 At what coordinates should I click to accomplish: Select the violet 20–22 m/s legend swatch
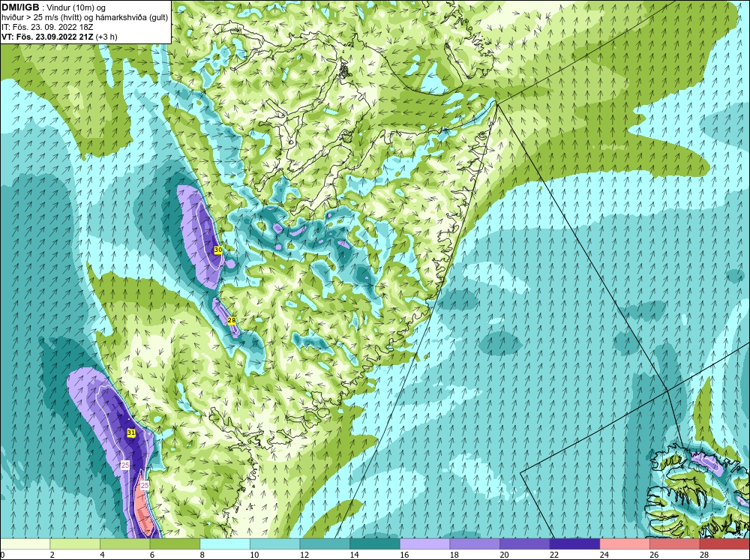tap(525, 544)
